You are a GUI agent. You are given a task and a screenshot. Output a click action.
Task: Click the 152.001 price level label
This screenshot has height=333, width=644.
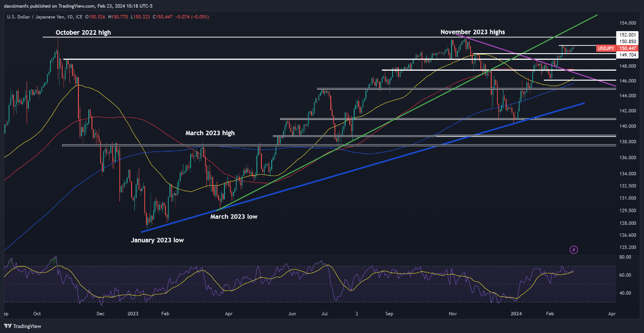point(627,35)
